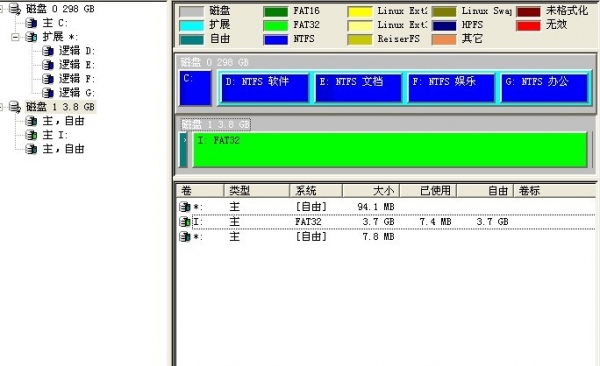Click the HPFS navy legend swatch
Screen dimensions: 600x366
tap(444, 26)
